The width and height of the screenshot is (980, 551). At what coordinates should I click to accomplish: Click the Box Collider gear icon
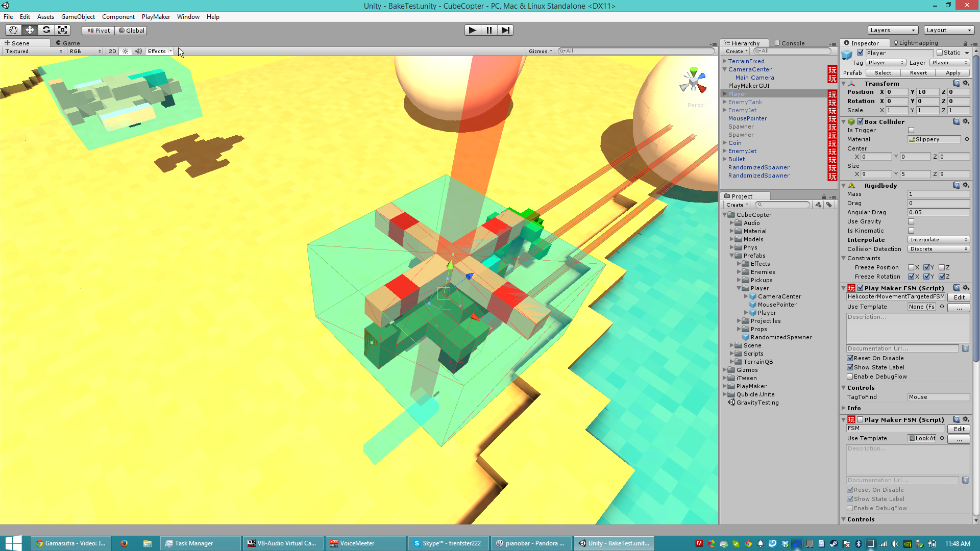(x=966, y=121)
